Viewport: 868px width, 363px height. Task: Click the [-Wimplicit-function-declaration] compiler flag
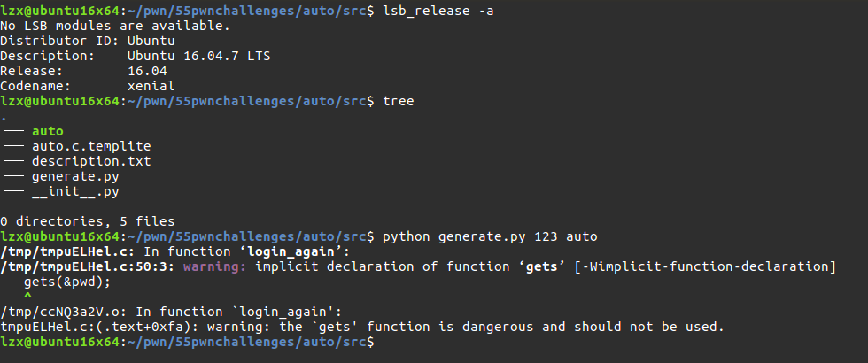click(705, 266)
